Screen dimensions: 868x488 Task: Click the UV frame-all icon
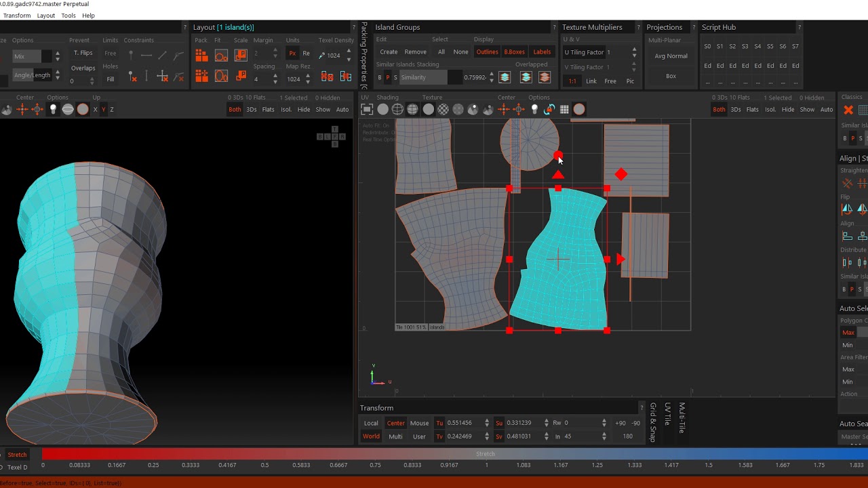coord(367,109)
